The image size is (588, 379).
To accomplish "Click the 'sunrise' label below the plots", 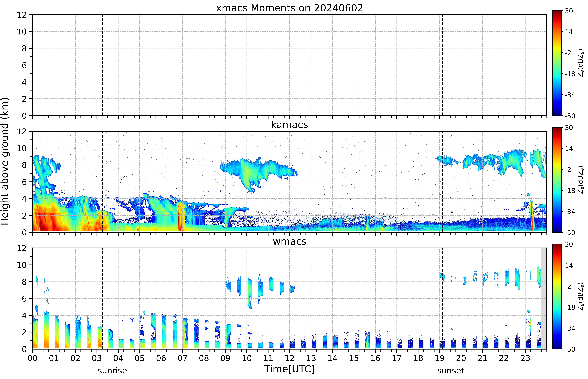I will pos(112,371).
